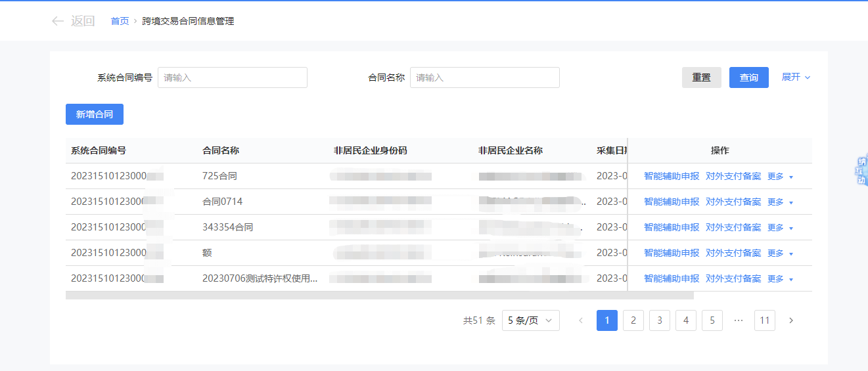
Task: Expand 更多 menu for 343354合同 row
Action: pos(780,227)
